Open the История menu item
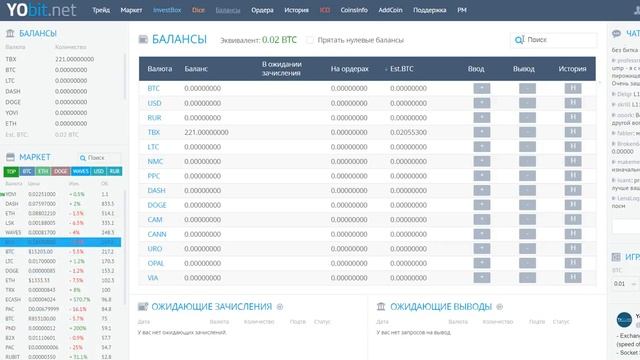This screenshot has width=640, height=360. [297, 10]
